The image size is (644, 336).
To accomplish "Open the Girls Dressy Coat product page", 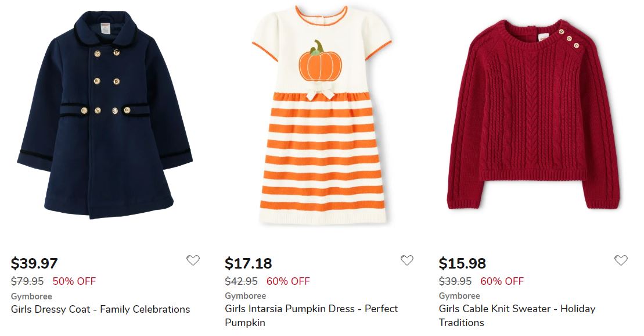I will (101, 309).
